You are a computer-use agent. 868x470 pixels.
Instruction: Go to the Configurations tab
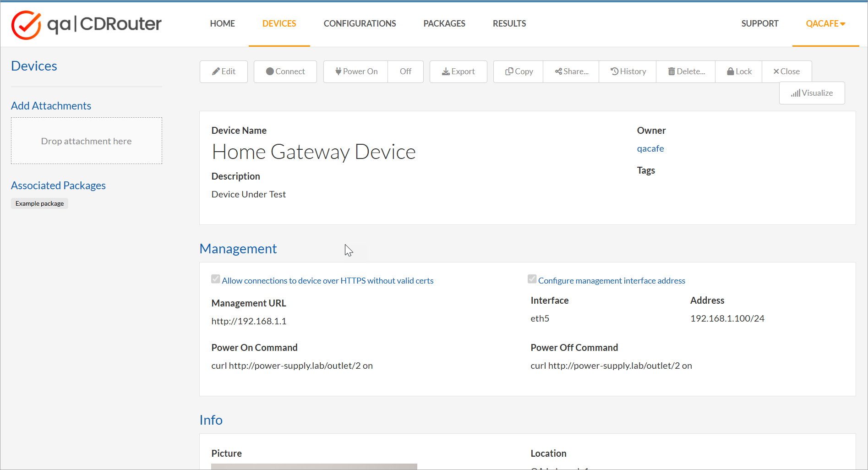click(x=360, y=23)
